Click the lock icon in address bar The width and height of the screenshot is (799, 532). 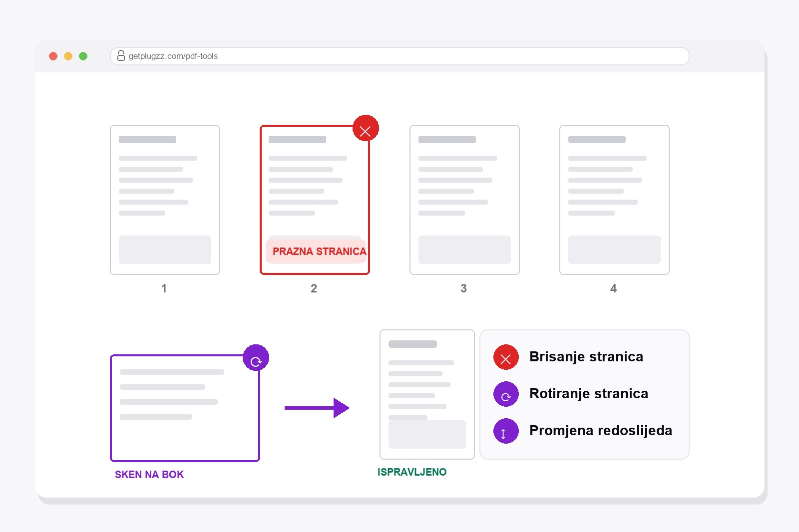pos(121,55)
